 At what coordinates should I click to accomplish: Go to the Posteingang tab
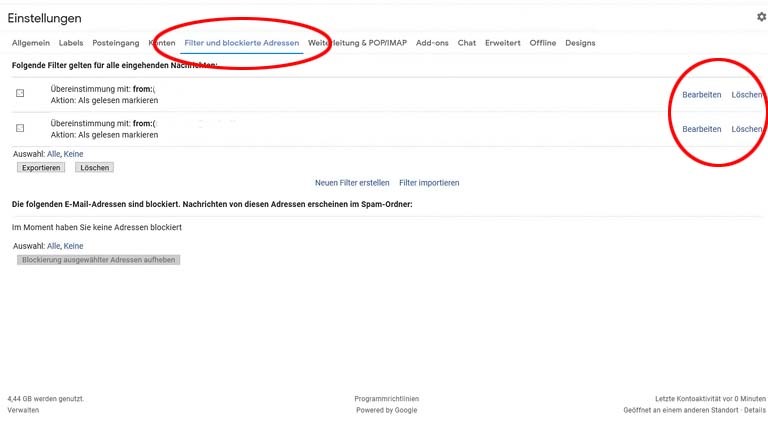tap(116, 43)
